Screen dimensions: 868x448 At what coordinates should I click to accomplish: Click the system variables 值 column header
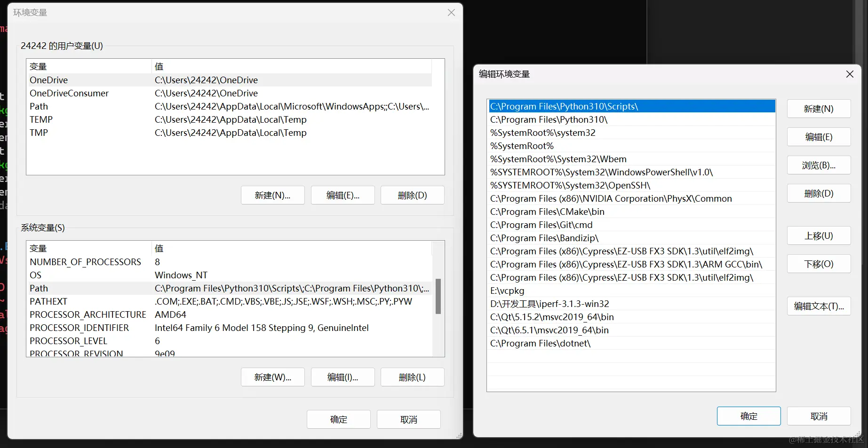292,248
